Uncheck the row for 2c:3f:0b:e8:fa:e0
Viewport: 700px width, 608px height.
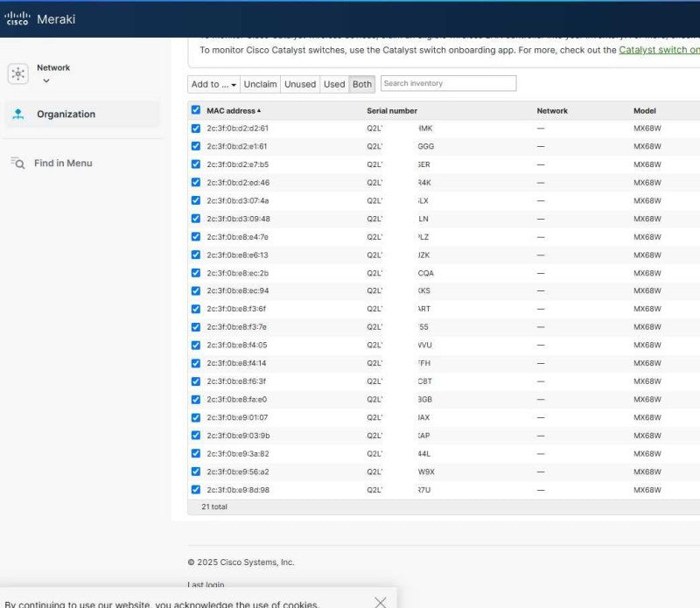195,400
